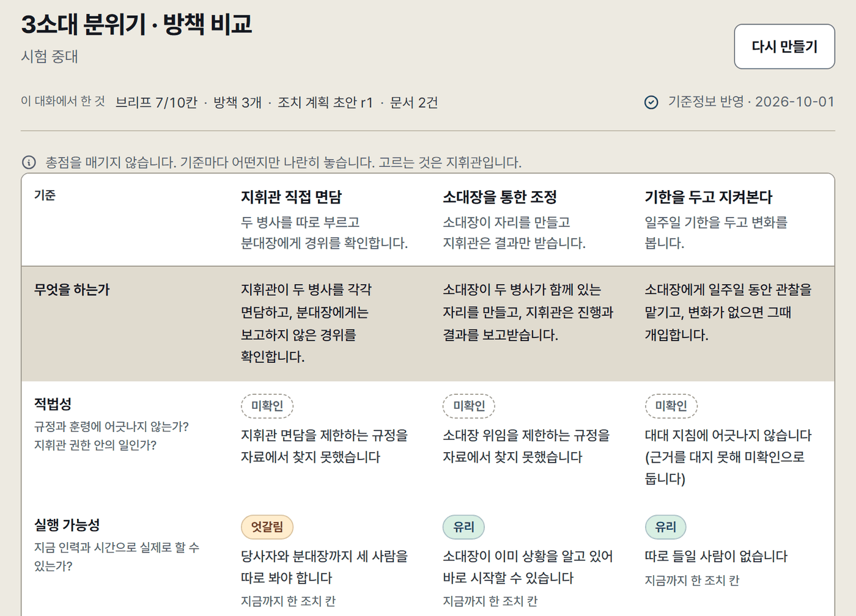Screen dimensions: 856x616
Task: Click the 미확인 badge above 소대장 위임을 제한하는
Action: click(469, 406)
